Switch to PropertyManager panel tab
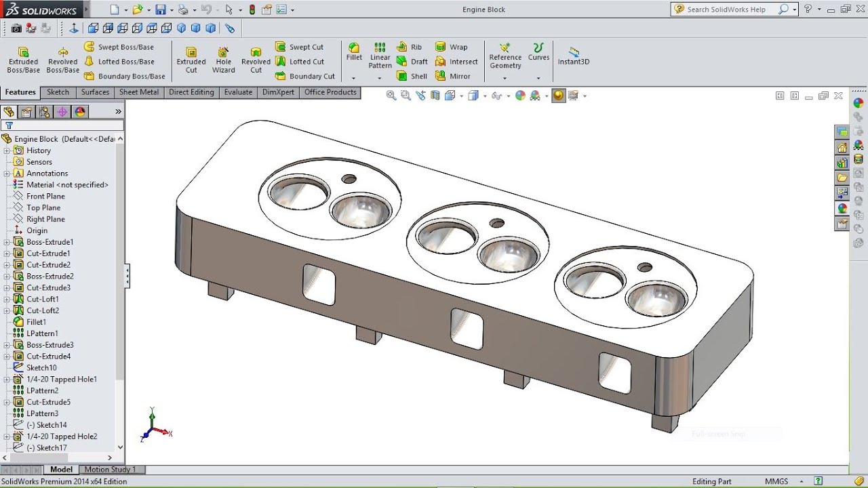 26,112
